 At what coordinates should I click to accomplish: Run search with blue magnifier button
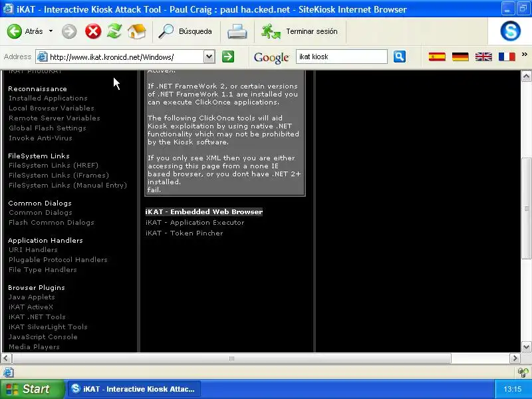click(x=400, y=57)
